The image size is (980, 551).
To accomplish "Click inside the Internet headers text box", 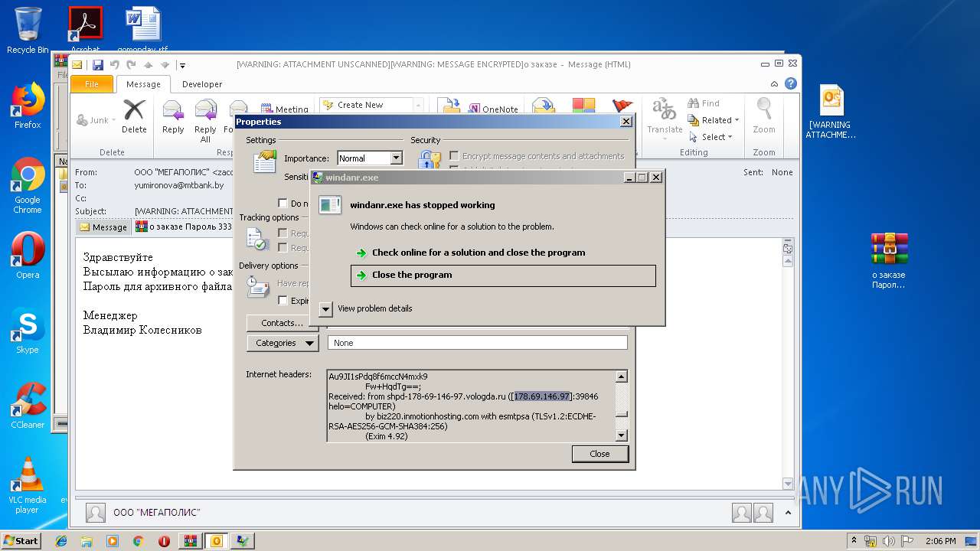I will (x=471, y=406).
